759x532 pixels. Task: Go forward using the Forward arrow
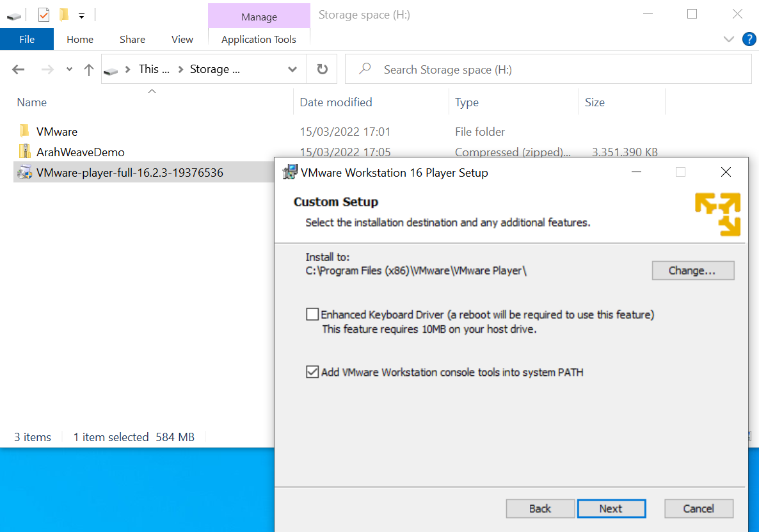pyautogui.click(x=47, y=69)
